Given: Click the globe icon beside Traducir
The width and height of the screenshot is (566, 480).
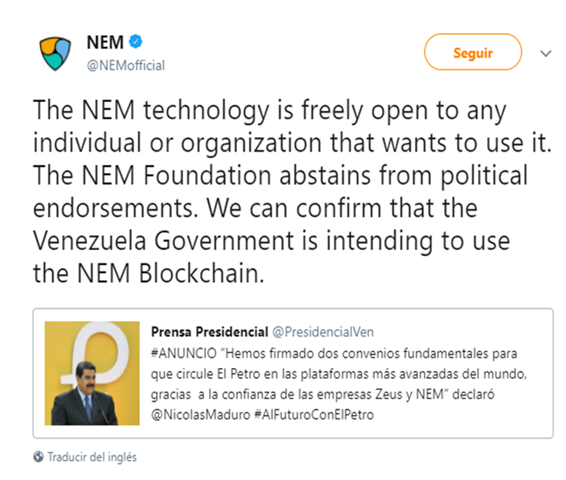Looking at the screenshot, I should pyautogui.click(x=39, y=457).
